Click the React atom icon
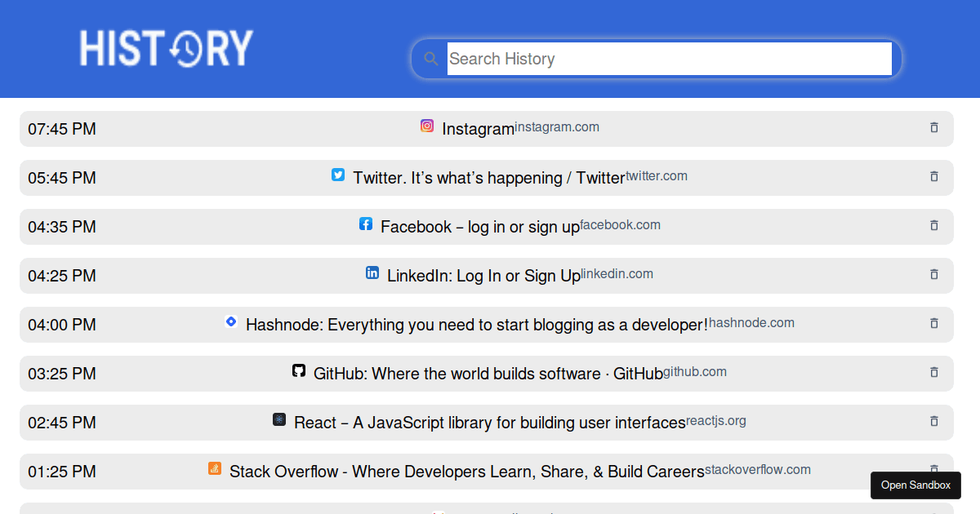This screenshot has height=514, width=980. pyautogui.click(x=279, y=419)
